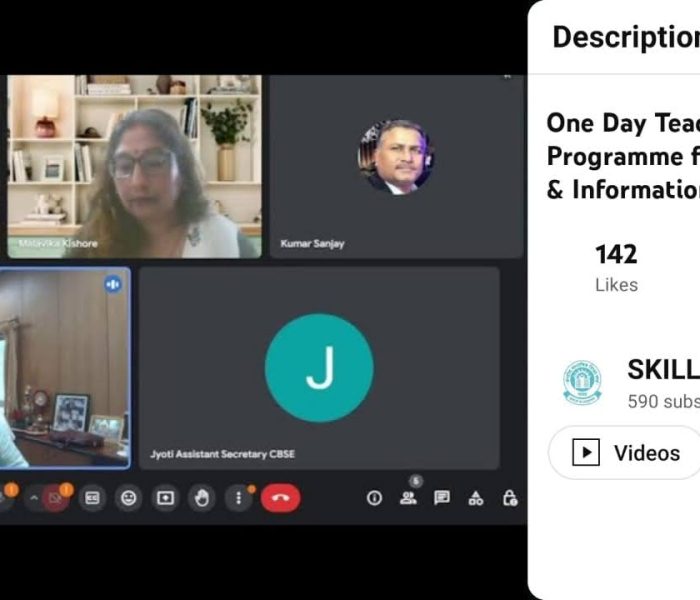This screenshot has height=600, width=700.
Task: Click the Videos button under channel
Action: click(625, 453)
